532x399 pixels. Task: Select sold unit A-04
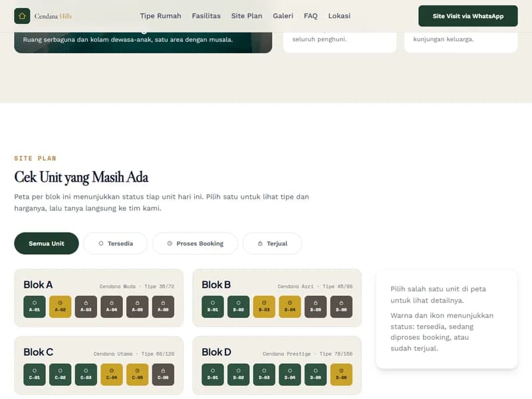(x=112, y=307)
